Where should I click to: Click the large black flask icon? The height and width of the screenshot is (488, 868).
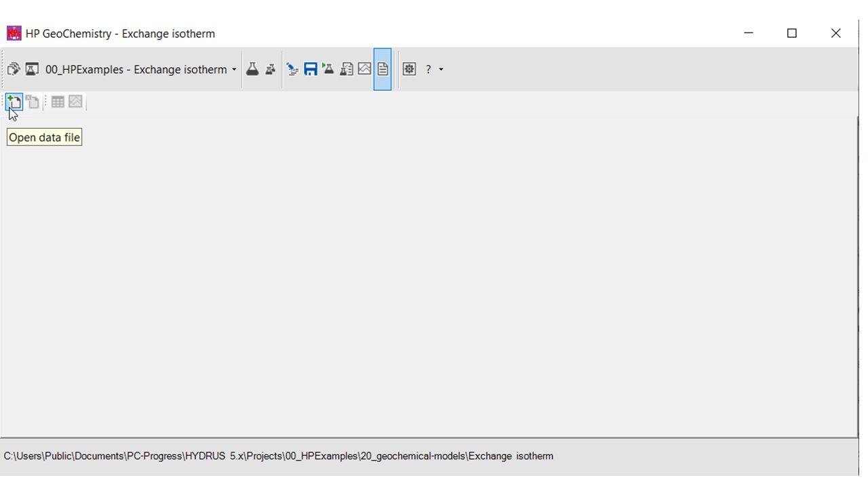click(252, 69)
